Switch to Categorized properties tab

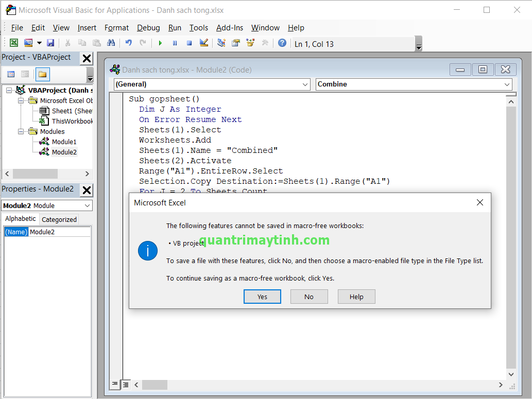(x=59, y=219)
